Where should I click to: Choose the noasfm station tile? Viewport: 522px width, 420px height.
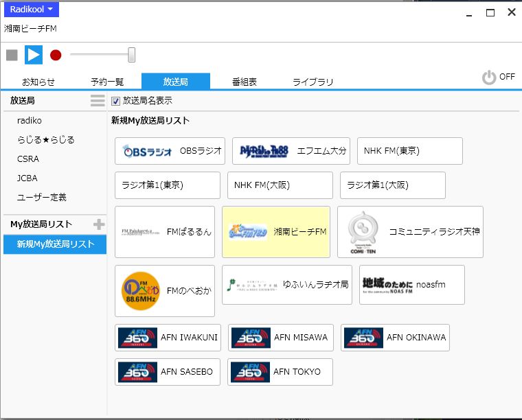click(x=412, y=285)
